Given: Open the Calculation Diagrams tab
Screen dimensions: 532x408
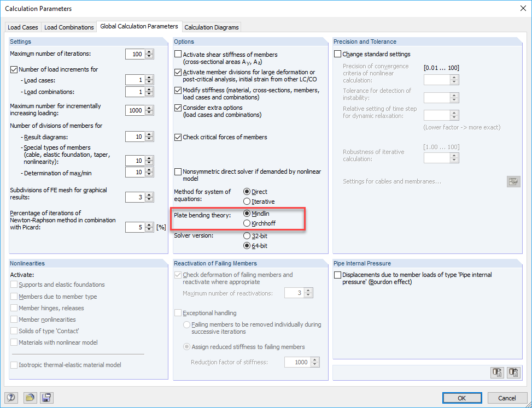Looking at the screenshot, I should (x=212, y=27).
